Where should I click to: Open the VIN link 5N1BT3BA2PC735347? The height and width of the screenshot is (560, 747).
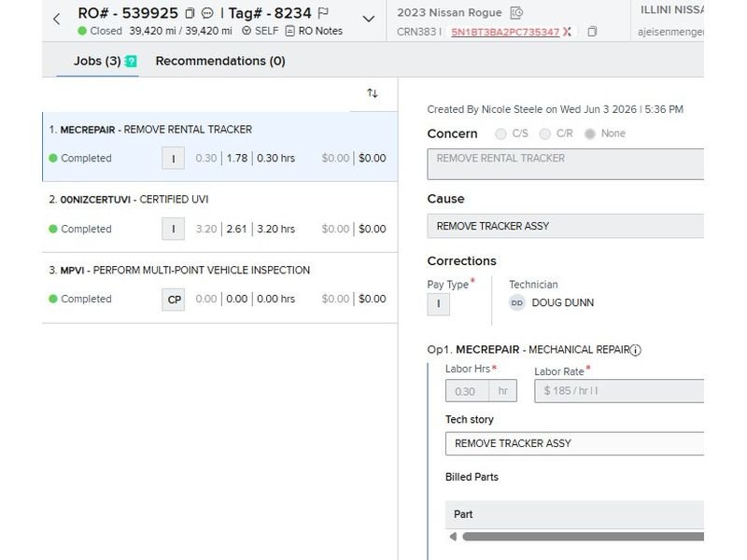(505, 32)
